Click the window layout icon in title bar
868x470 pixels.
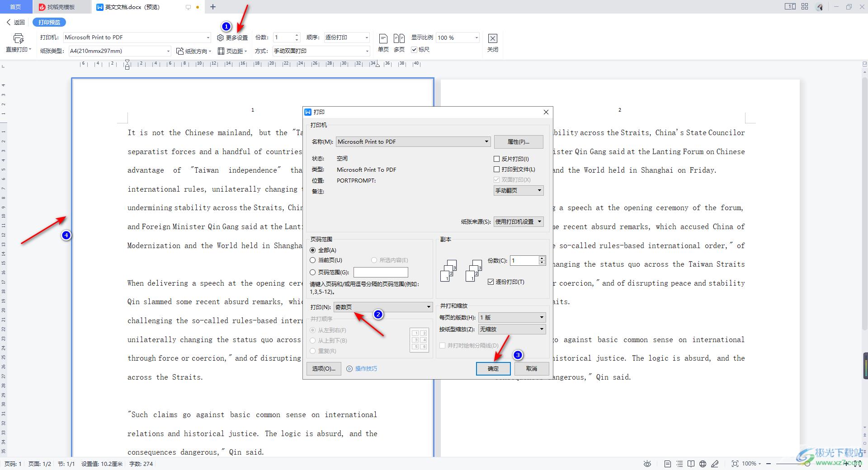pos(790,7)
